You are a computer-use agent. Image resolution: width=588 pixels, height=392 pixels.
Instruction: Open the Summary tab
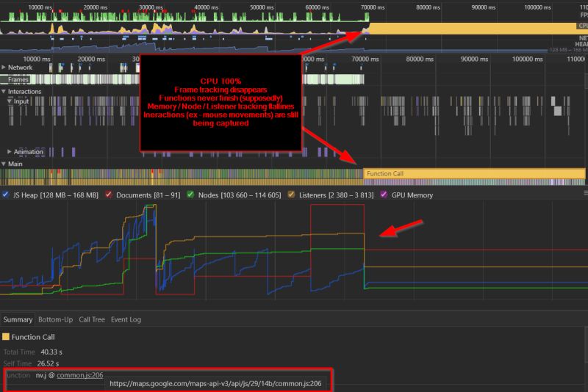(x=18, y=319)
